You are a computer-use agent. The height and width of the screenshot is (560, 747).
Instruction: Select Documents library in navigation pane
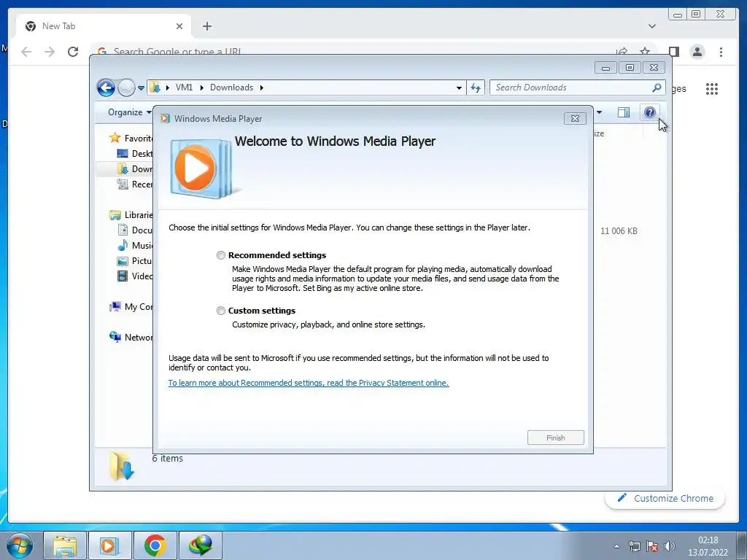(135, 230)
